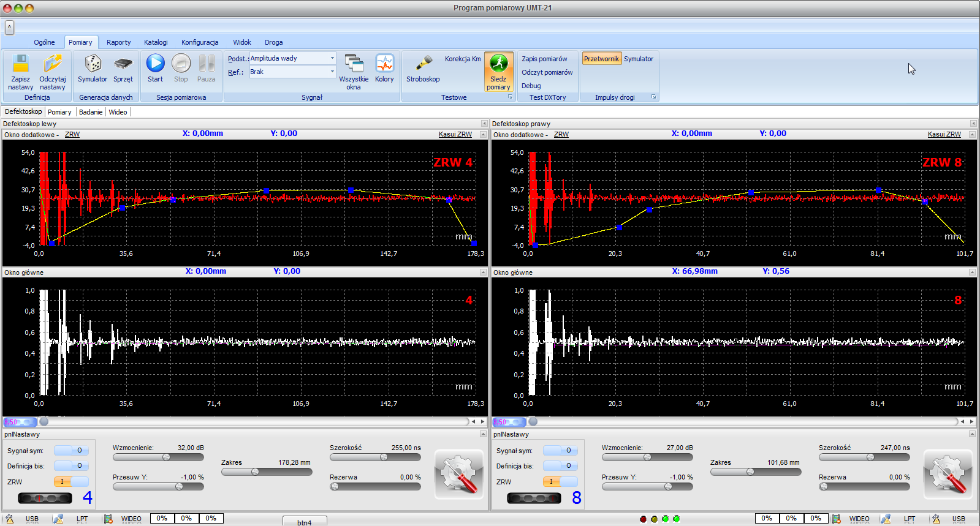
Task: Click the Odczytaj nastawy folder icon
Action: coord(53,64)
